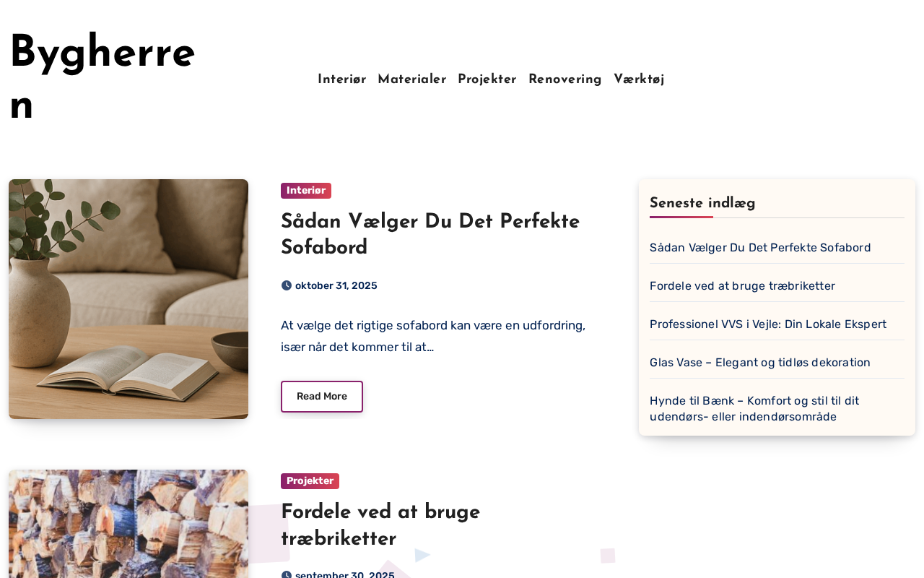Go to the Materialer menu item

(412, 79)
